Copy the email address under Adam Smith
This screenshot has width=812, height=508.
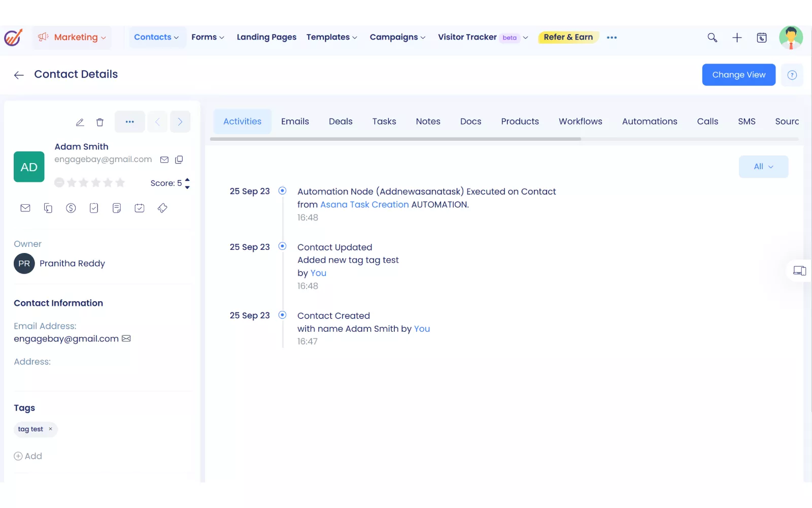pyautogui.click(x=179, y=160)
